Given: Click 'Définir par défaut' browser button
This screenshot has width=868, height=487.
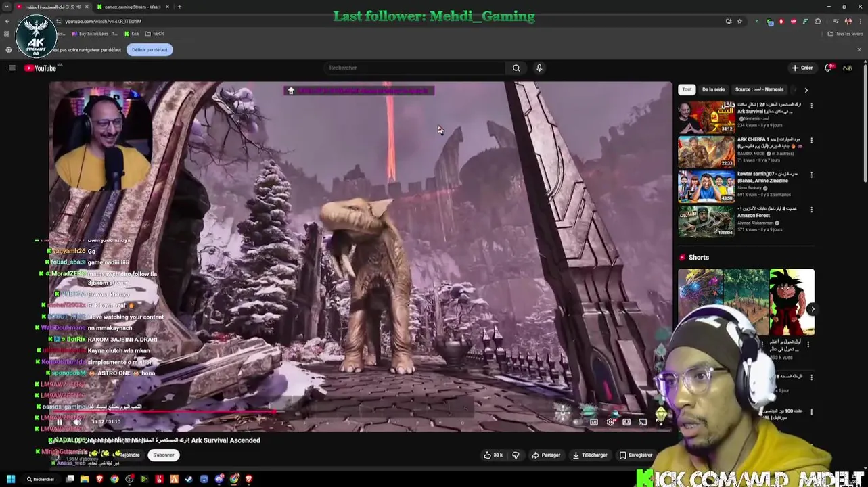Looking at the screenshot, I should [x=150, y=50].
